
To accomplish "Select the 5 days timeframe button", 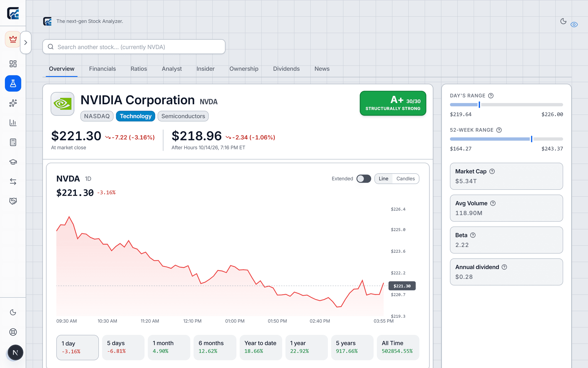I will 123,347.
